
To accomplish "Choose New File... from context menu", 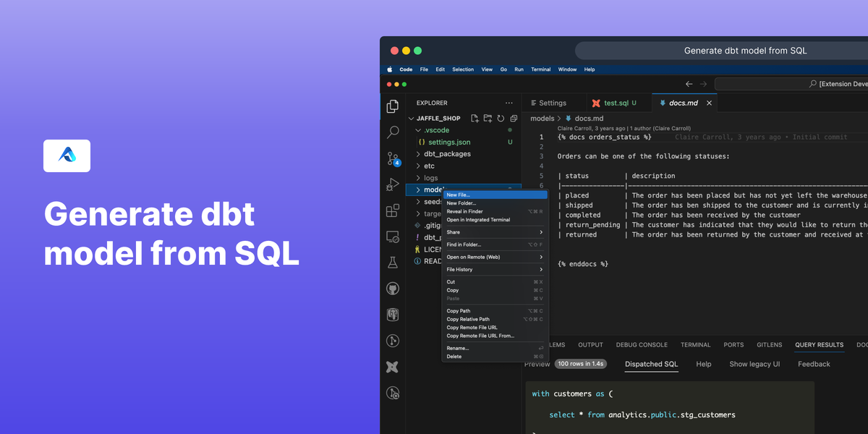I will pyautogui.click(x=459, y=195).
